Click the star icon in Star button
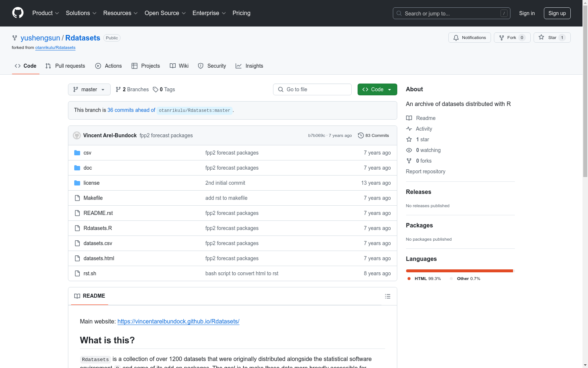This screenshot has height=368, width=588. coord(541,37)
